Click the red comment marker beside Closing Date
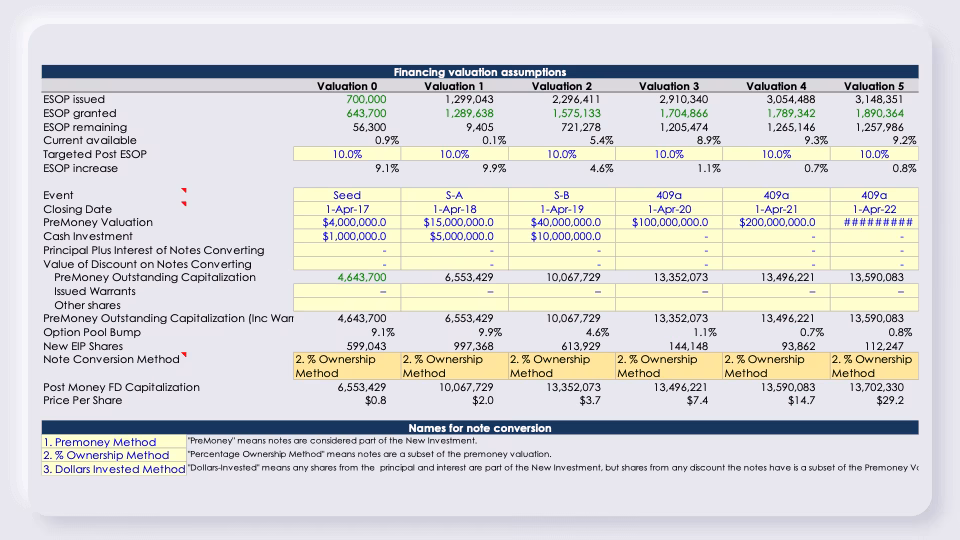This screenshot has height=540, width=960. 184,203
